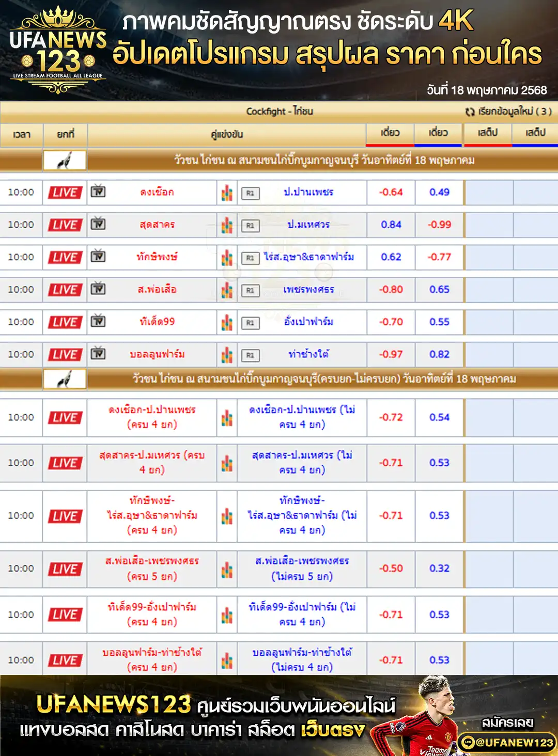This screenshot has height=756, width=558.
Task: Open the statistics chart icon for สุดสาคร vs ป.มเหศวร
Action: 227,225
